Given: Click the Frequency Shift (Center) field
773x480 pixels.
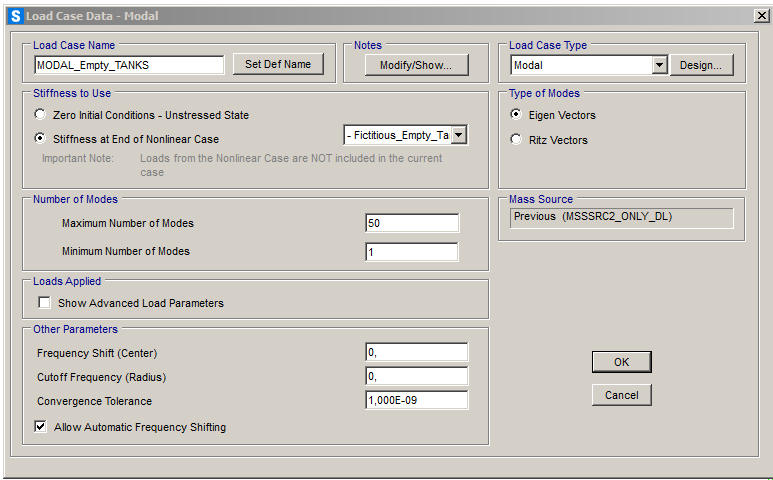Looking at the screenshot, I should pyautogui.click(x=416, y=352).
